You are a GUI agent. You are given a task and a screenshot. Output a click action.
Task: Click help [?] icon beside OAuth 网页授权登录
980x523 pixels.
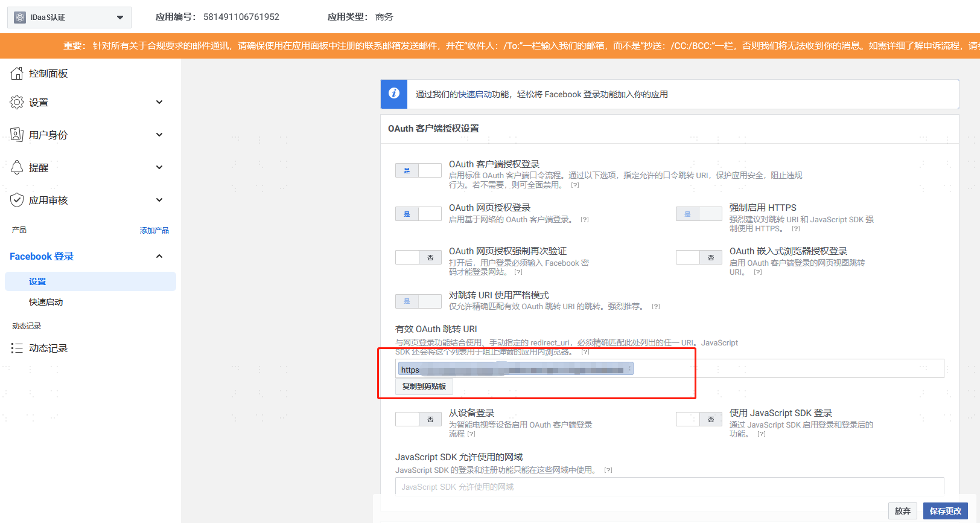click(x=585, y=220)
